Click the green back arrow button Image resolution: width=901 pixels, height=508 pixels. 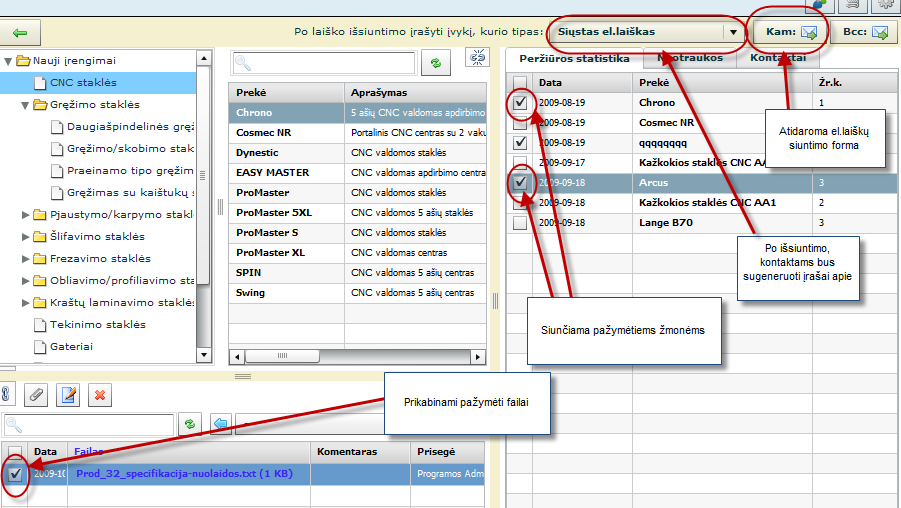pyautogui.click(x=20, y=33)
